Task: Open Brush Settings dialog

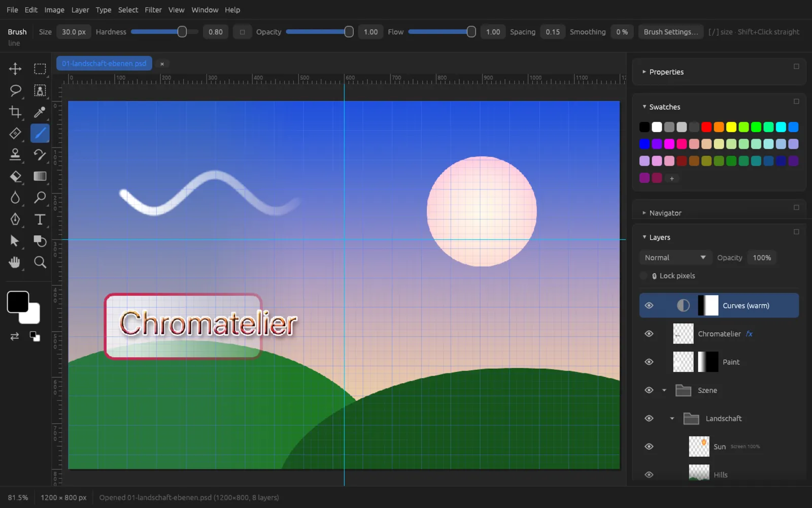Action: pos(671,32)
